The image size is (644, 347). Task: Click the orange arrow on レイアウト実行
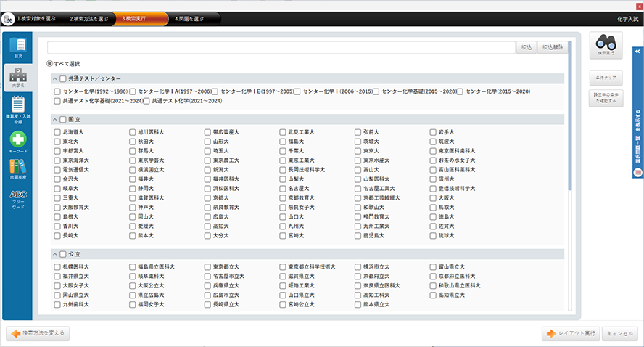(551, 333)
